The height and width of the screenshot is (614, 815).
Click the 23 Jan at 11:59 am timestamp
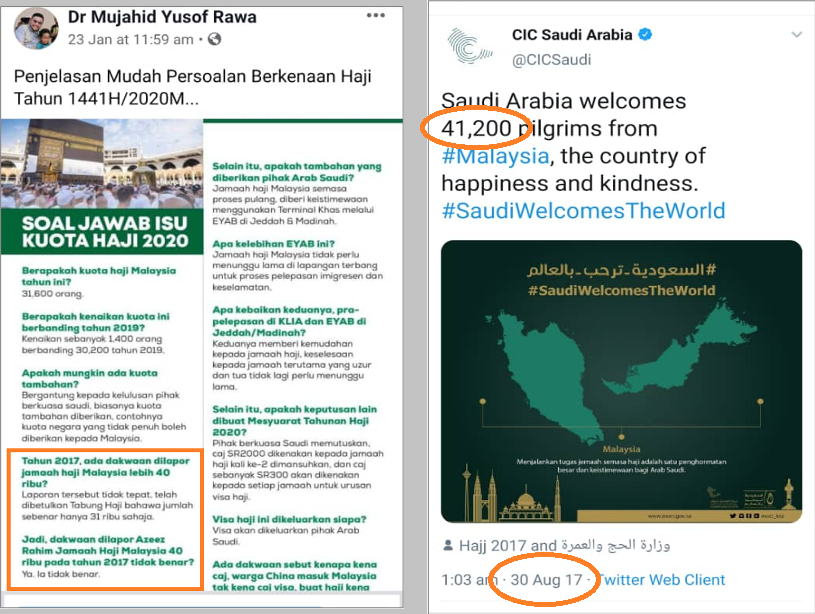[130, 40]
